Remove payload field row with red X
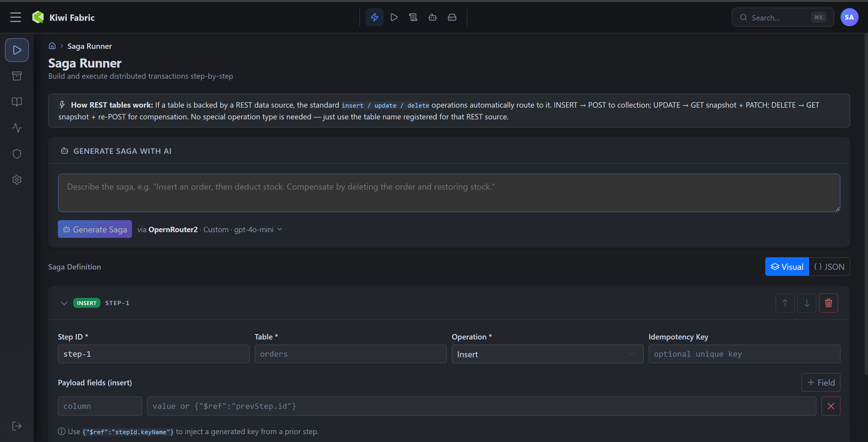 point(831,406)
